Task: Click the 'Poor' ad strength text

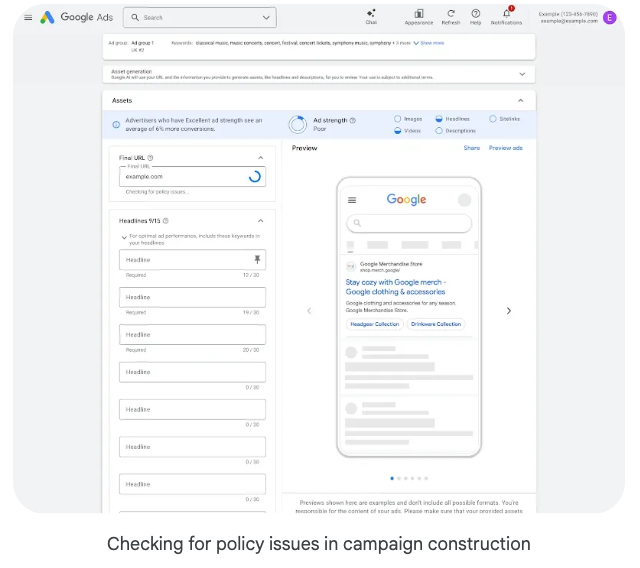Action: coord(320,129)
